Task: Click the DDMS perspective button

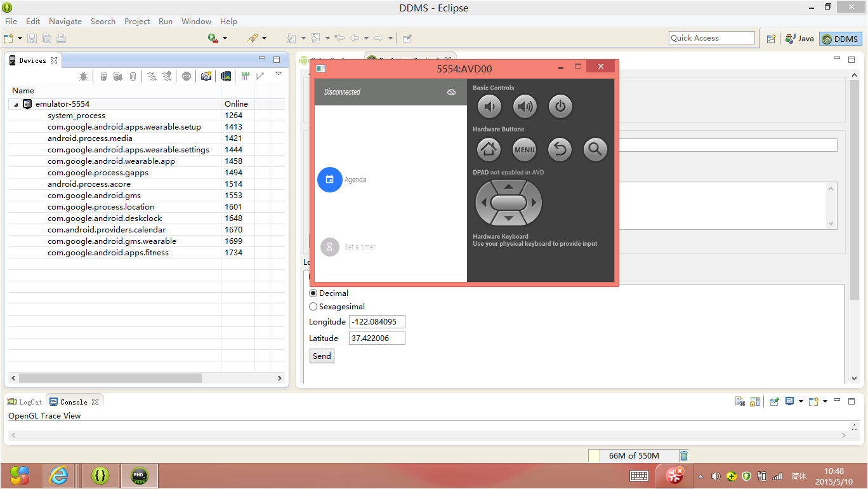Action: tap(840, 39)
